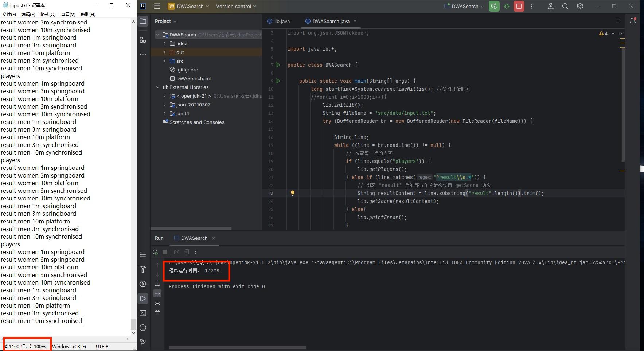644x351 pixels.
Task: Collapse External Libraries node
Action: pos(158,87)
